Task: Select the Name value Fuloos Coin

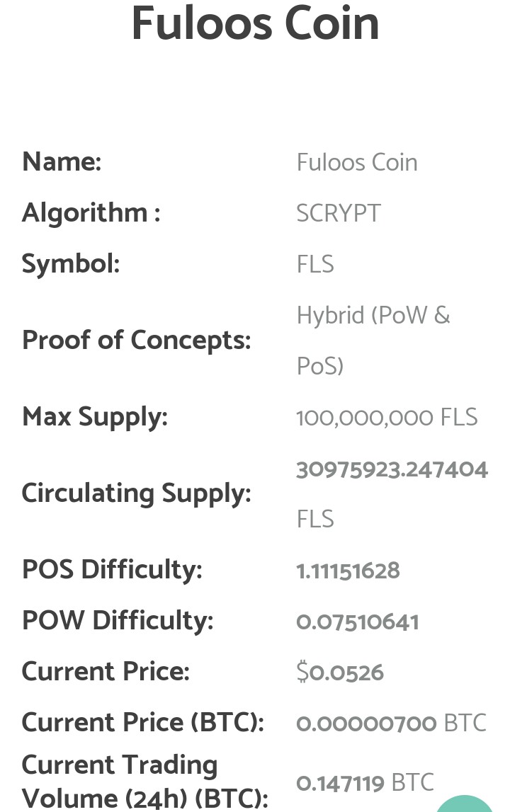Action: pos(356,163)
